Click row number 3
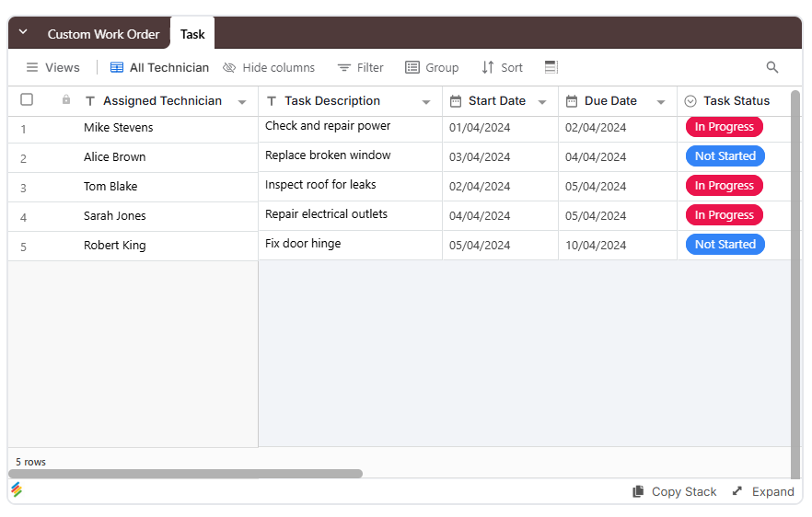The width and height of the screenshot is (812, 517). pos(23,189)
